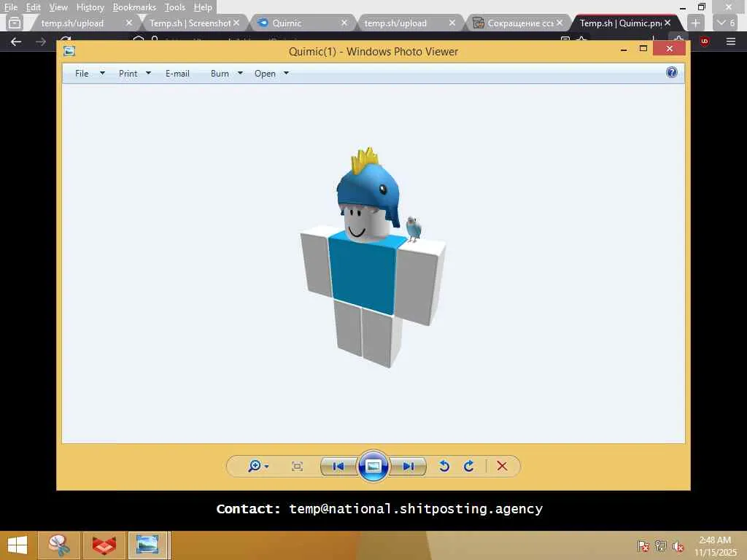The width and height of the screenshot is (747, 560).
Task: Click the E-mail toolbar button
Action: coord(177,74)
